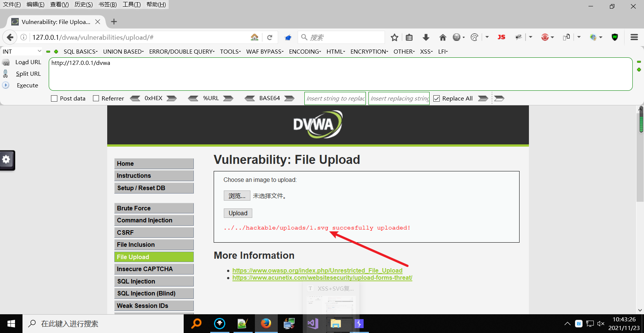Open the 编辑(E) menu
Image resolution: width=644 pixels, height=333 pixels.
(36, 4)
